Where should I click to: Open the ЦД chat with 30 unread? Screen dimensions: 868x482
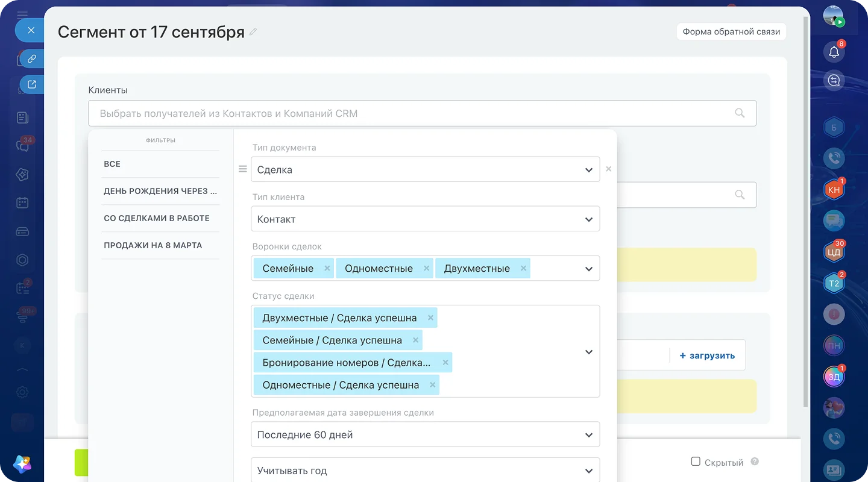coord(834,252)
